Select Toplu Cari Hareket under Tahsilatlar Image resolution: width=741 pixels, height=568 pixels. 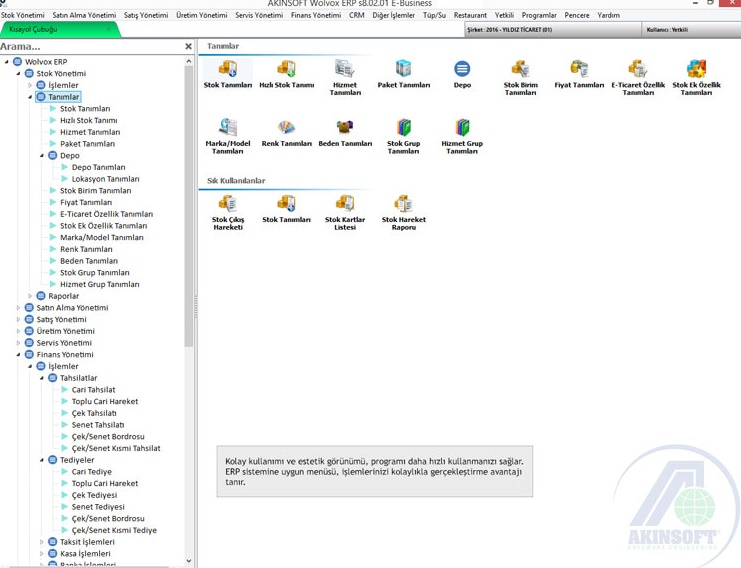(x=105, y=401)
